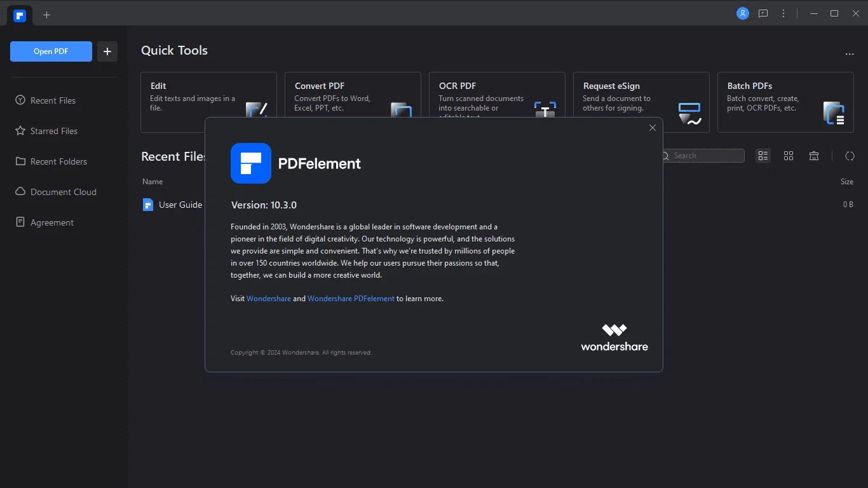Screen dimensions: 868x488
Task: Click the Name column header
Action: click(x=153, y=182)
